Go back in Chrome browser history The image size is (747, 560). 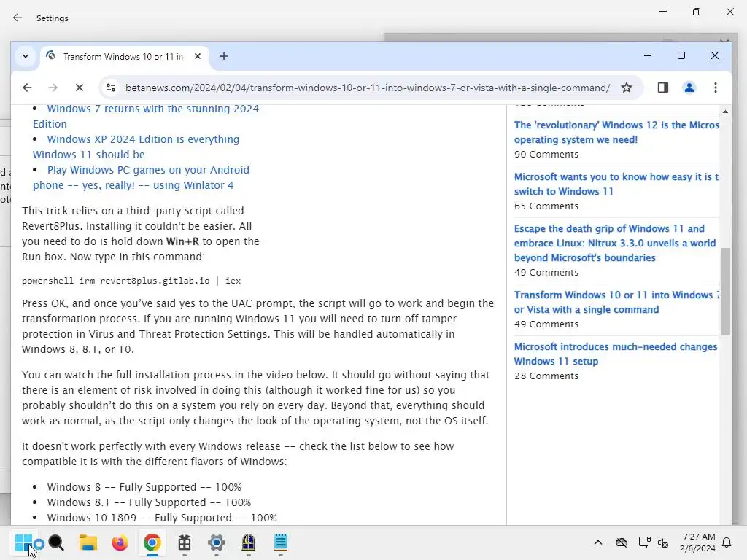pyautogui.click(x=27, y=87)
